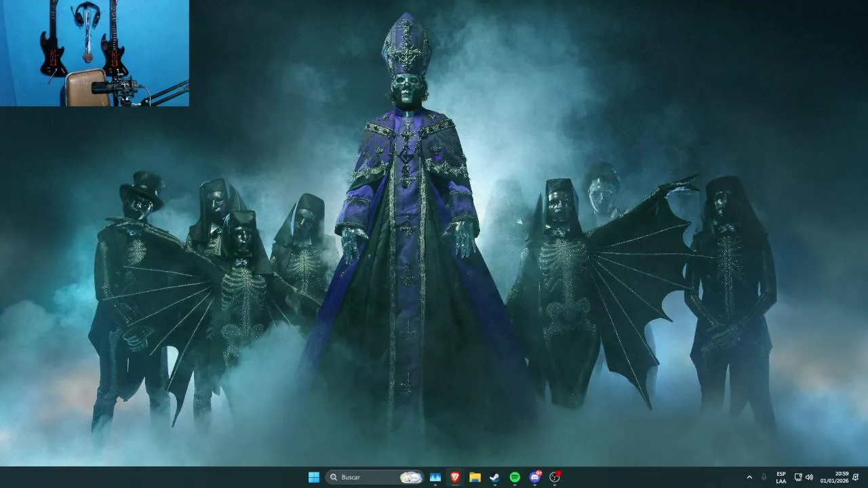The height and width of the screenshot is (488, 868).
Task: Open the notifications bell icon
Action: pyautogui.click(x=856, y=477)
